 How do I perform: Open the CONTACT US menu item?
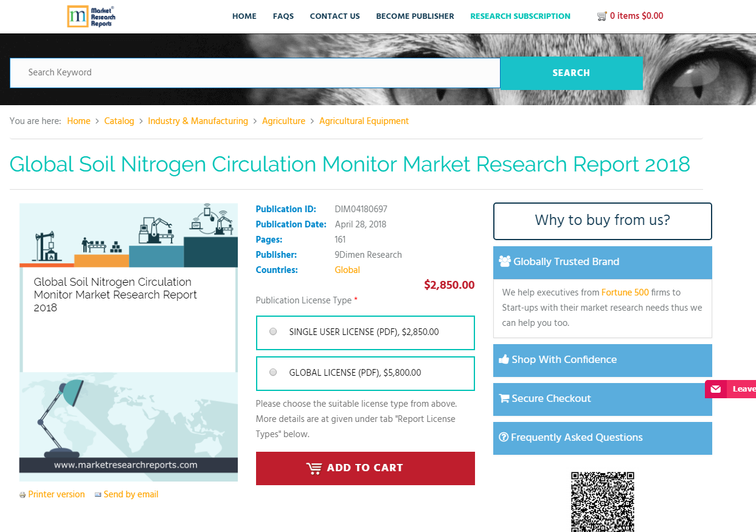335,16
